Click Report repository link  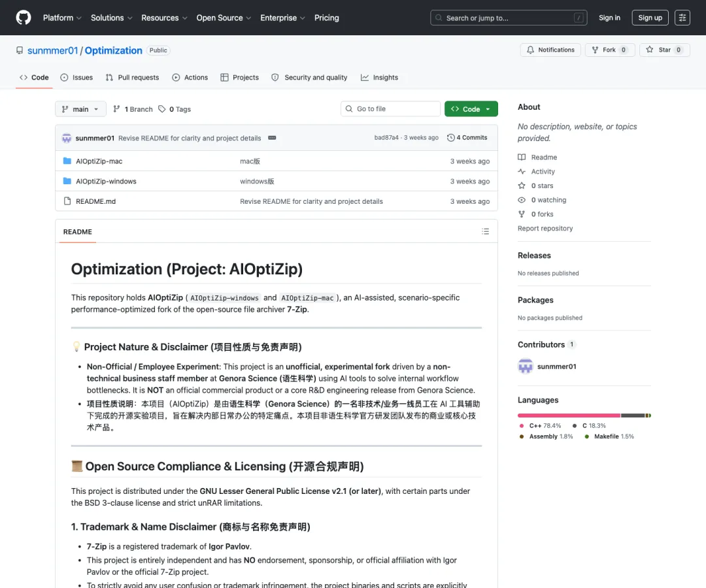point(545,228)
